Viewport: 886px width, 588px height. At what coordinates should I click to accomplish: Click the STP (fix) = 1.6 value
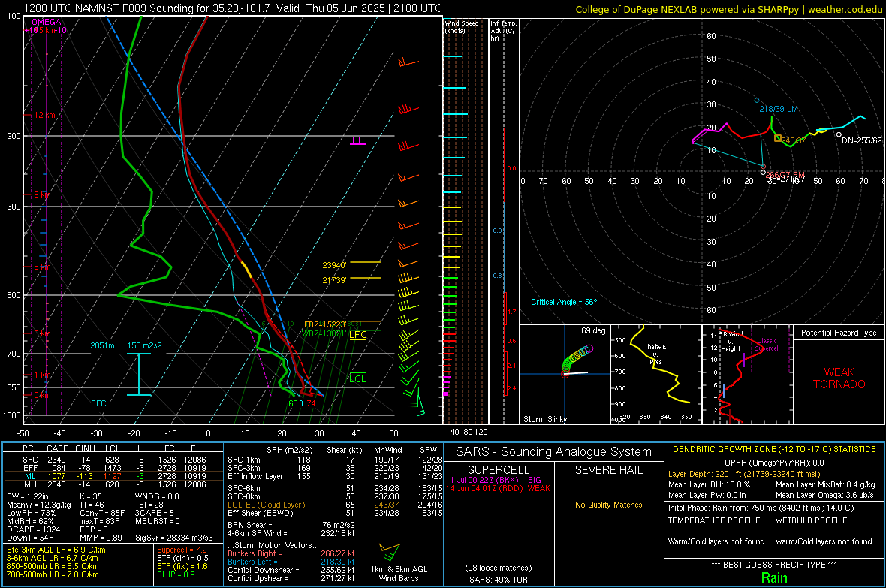pos(182,566)
